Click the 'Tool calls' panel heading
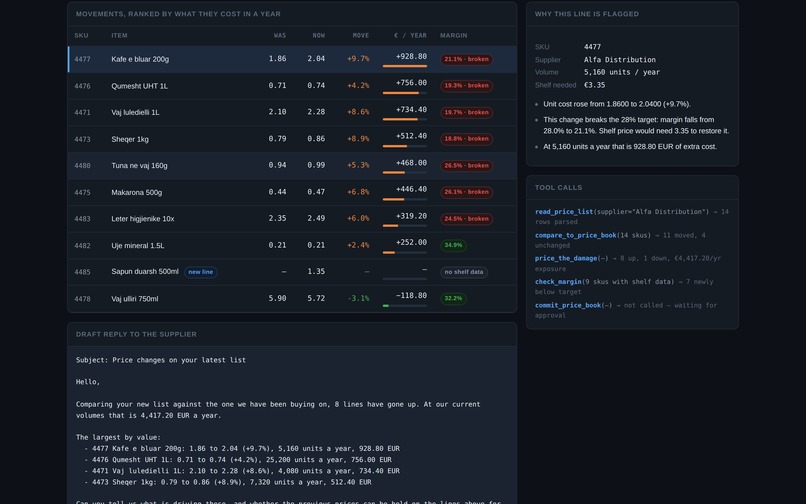Screen dimensions: 806x504 558,188
